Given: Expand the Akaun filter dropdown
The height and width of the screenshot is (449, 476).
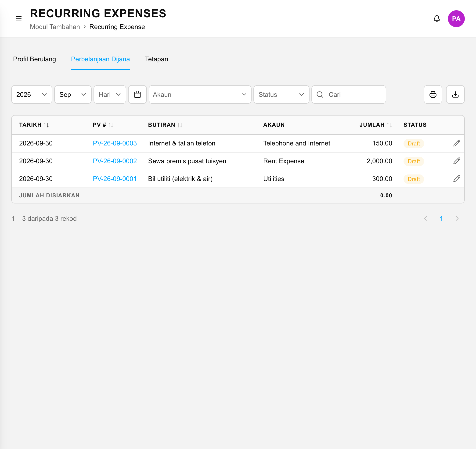Looking at the screenshot, I should coord(200,94).
